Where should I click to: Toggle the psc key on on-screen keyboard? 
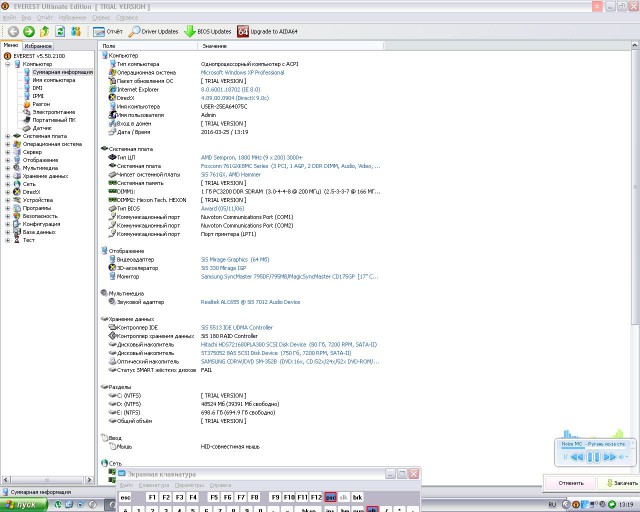pyautogui.click(x=330, y=497)
